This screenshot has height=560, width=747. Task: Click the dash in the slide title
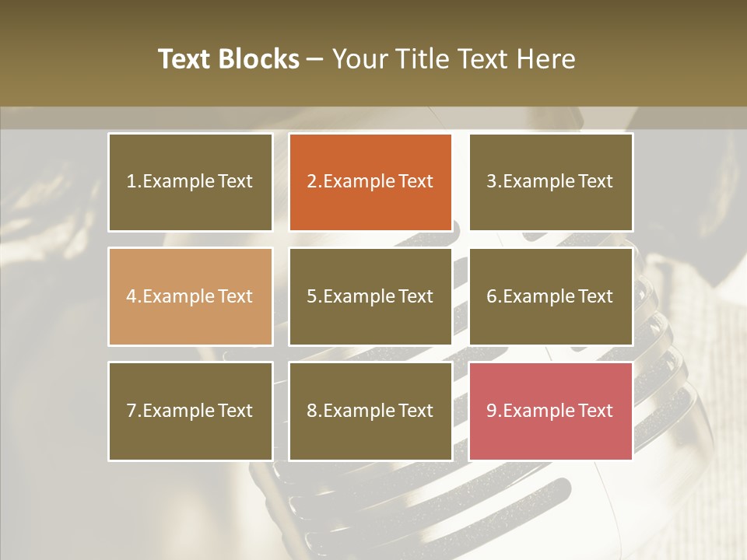click(x=315, y=59)
